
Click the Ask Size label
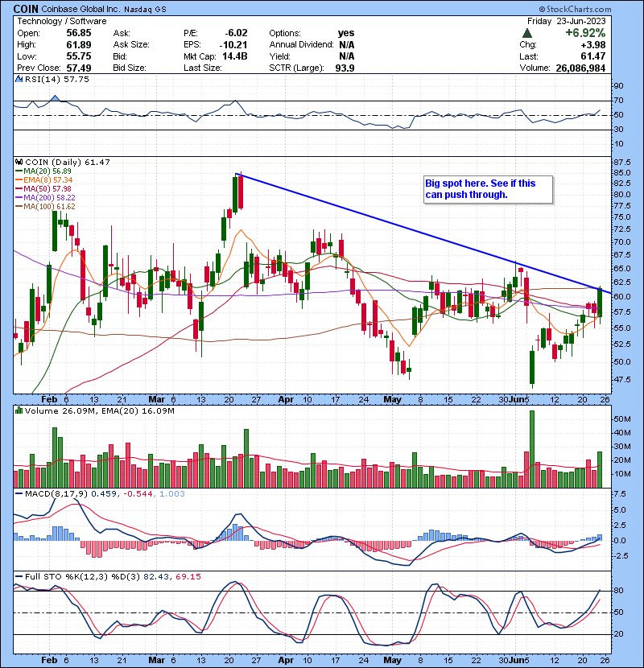pyautogui.click(x=131, y=44)
